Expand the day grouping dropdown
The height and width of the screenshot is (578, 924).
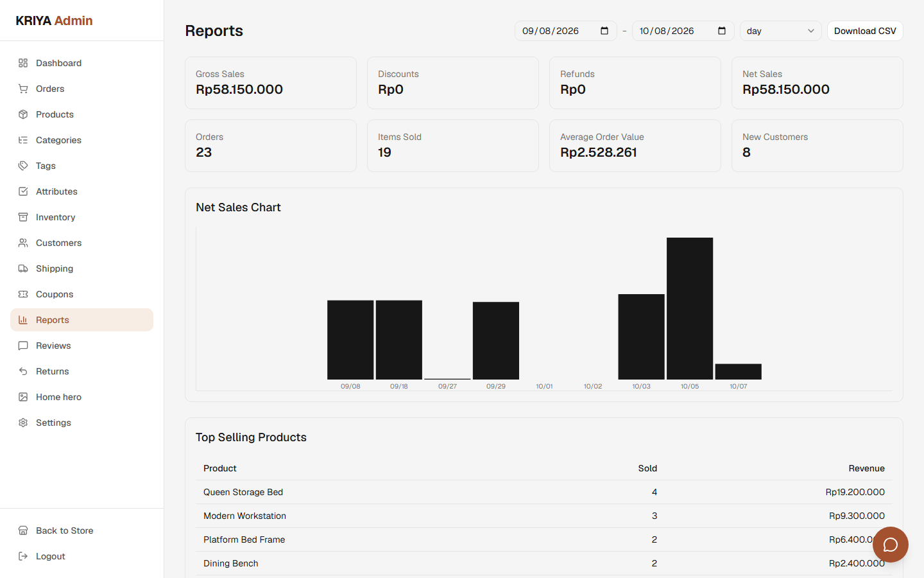coord(781,31)
